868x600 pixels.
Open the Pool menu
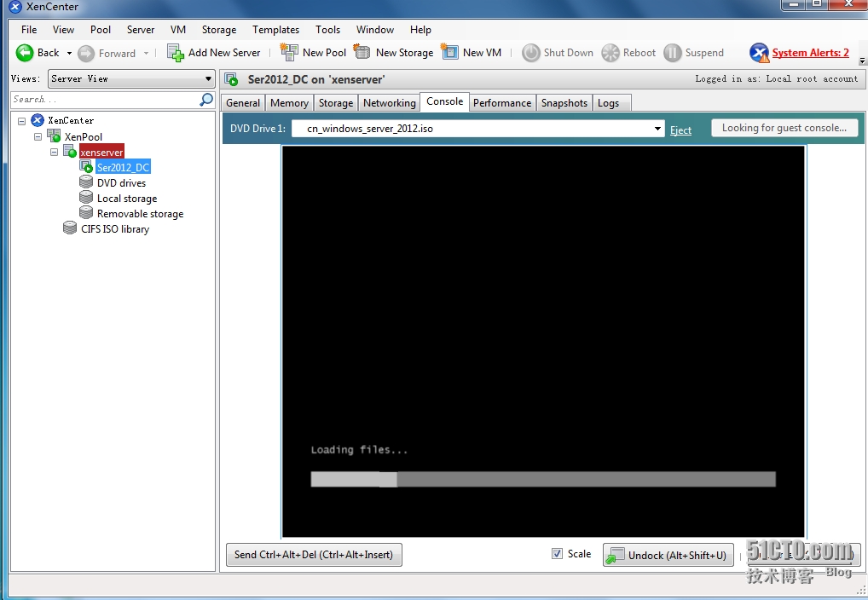click(101, 29)
